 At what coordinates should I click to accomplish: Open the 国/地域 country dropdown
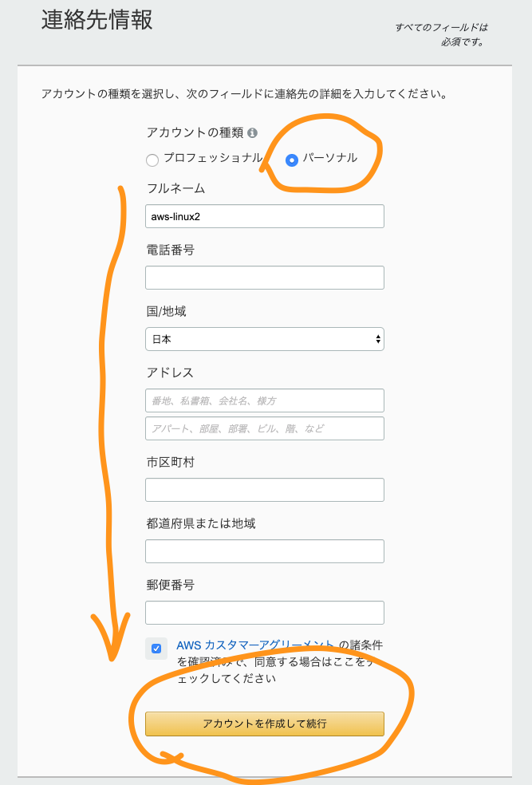tap(265, 339)
